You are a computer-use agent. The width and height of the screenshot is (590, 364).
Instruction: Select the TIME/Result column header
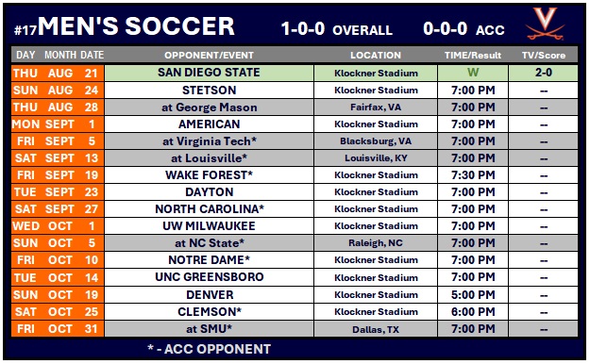[x=473, y=56]
